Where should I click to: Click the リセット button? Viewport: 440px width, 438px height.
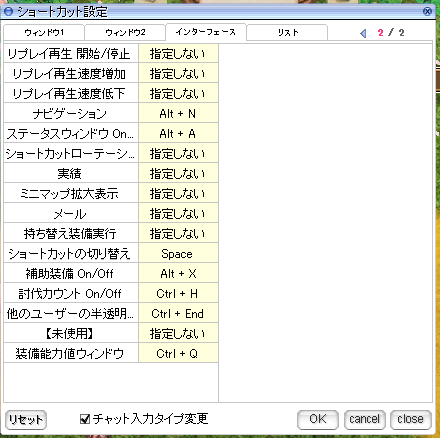[x=26, y=419]
